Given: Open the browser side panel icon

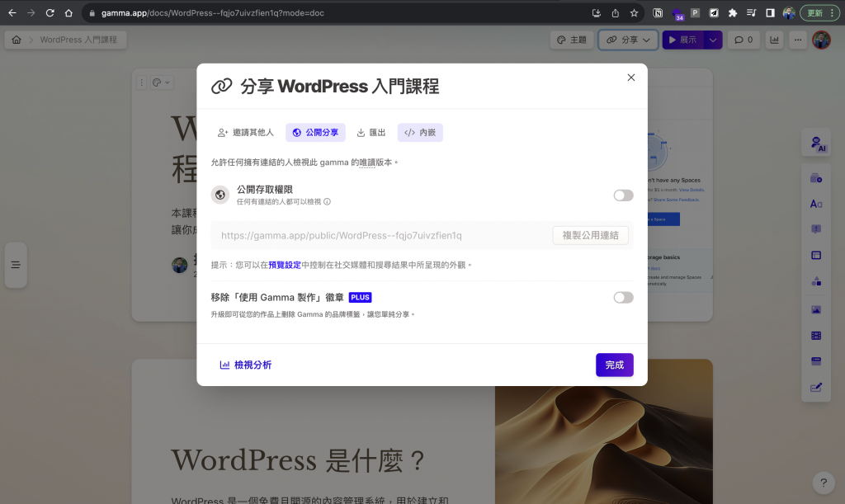Looking at the screenshot, I should coord(770,13).
